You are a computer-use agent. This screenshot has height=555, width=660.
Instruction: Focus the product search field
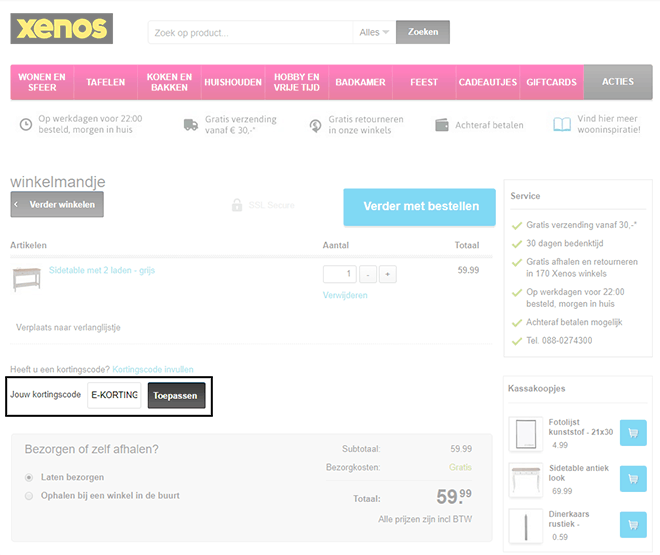coord(250,32)
